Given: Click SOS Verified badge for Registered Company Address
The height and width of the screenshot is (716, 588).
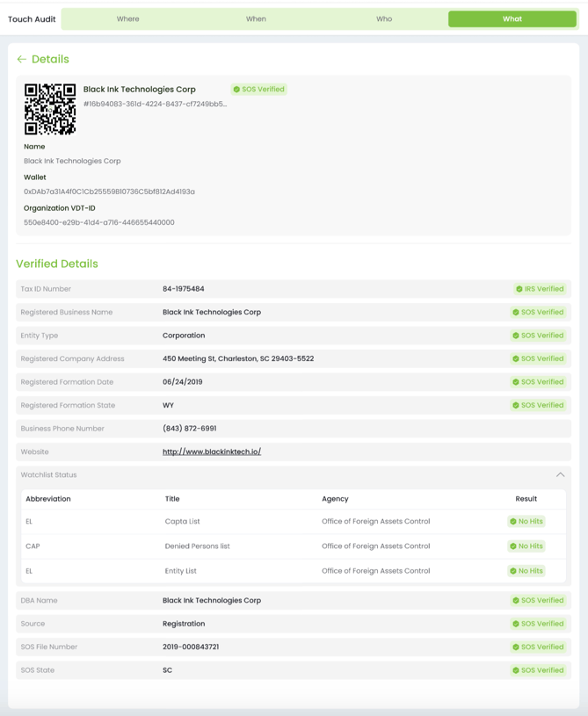Looking at the screenshot, I should (x=538, y=358).
